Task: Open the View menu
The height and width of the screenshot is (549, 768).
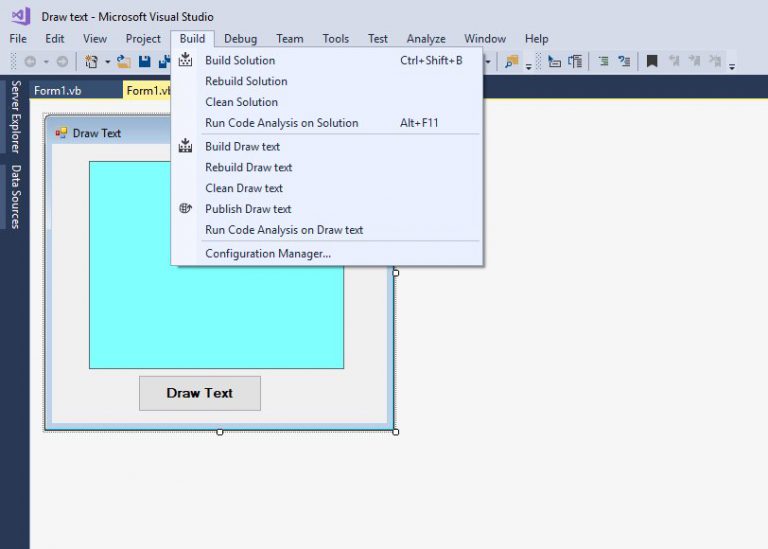Action: click(x=95, y=39)
